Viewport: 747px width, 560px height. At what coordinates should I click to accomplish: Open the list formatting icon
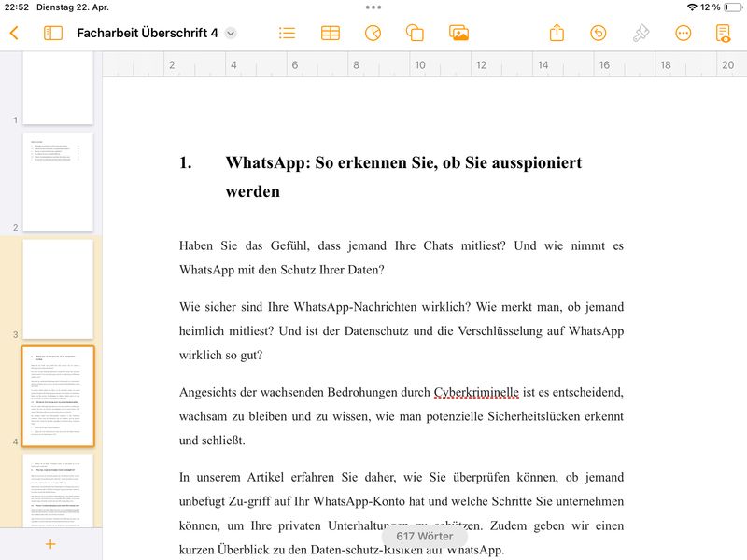tap(287, 33)
